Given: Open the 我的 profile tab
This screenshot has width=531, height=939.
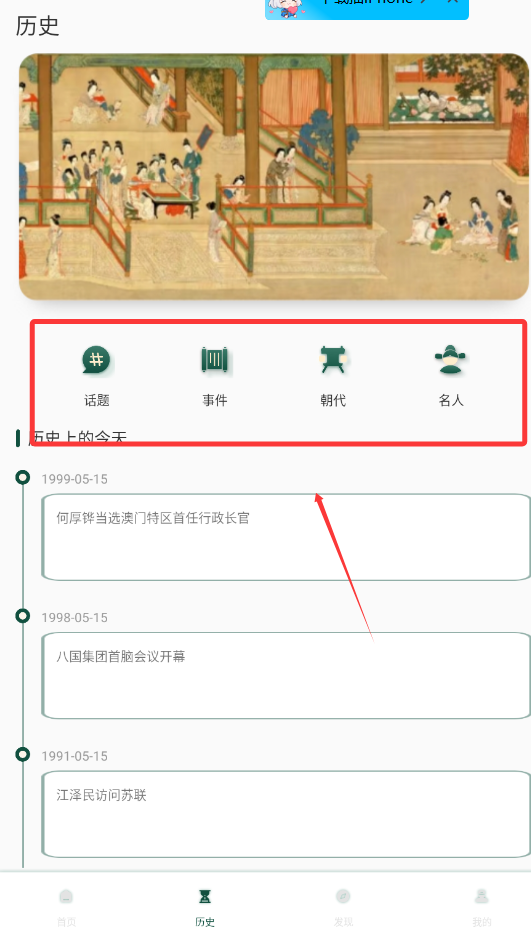Looking at the screenshot, I should pyautogui.click(x=481, y=907).
